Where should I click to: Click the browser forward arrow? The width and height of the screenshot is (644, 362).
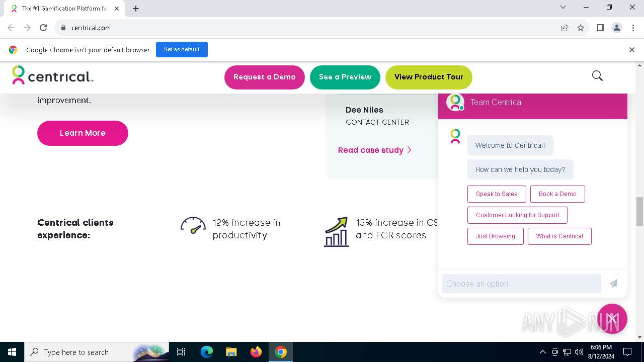click(27, 28)
